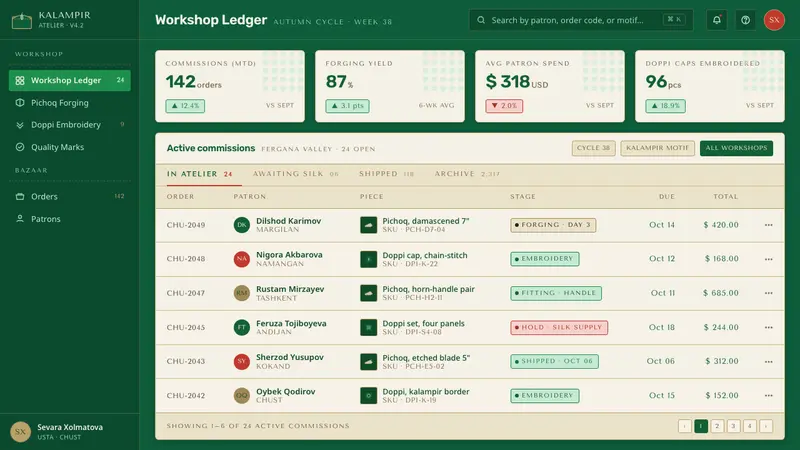Click the order code CHU-2045
800x450 pixels.
[186, 327]
